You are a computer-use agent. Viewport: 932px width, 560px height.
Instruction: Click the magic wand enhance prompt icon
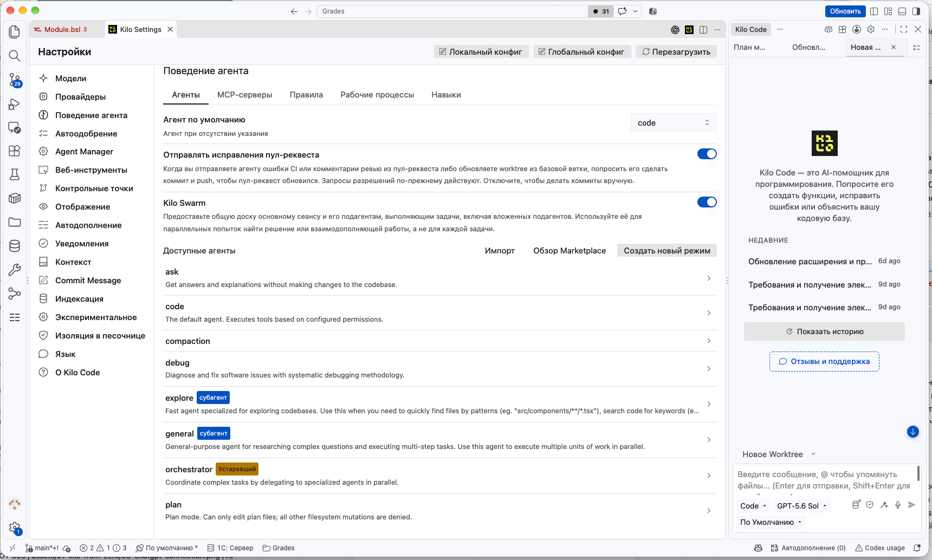(884, 505)
